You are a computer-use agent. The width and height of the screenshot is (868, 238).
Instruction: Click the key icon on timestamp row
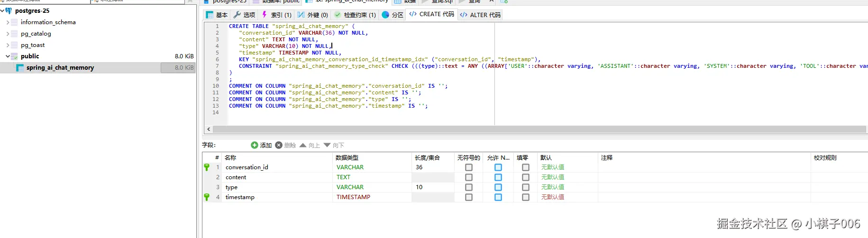coord(207,197)
